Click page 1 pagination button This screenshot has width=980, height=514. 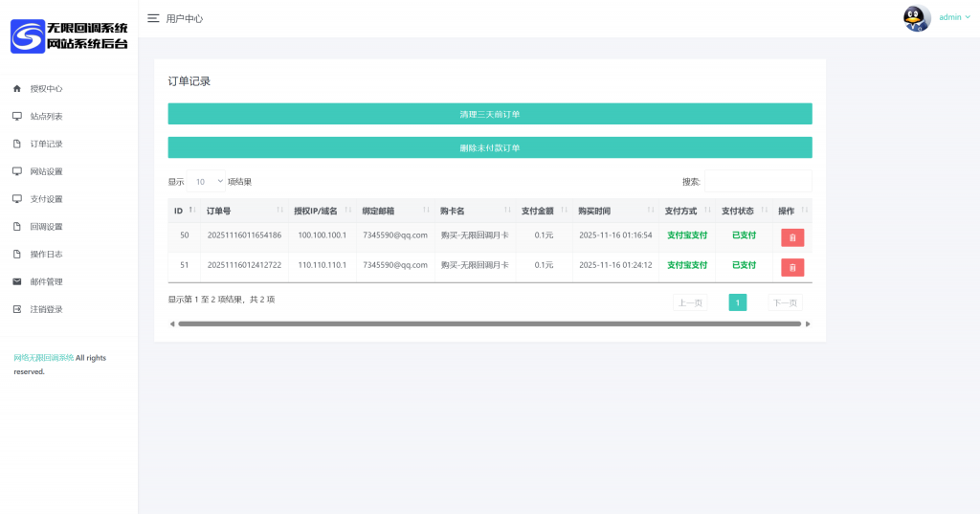(x=737, y=302)
